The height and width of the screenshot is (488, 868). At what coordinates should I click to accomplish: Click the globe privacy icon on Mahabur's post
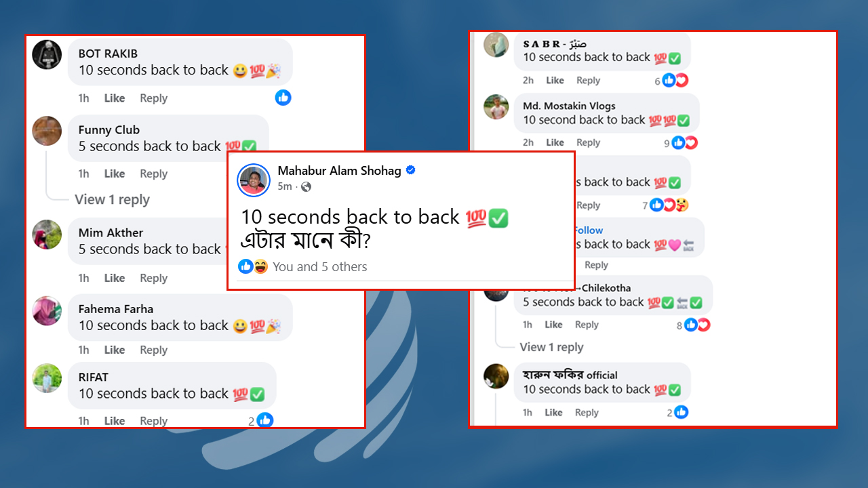coord(306,186)
